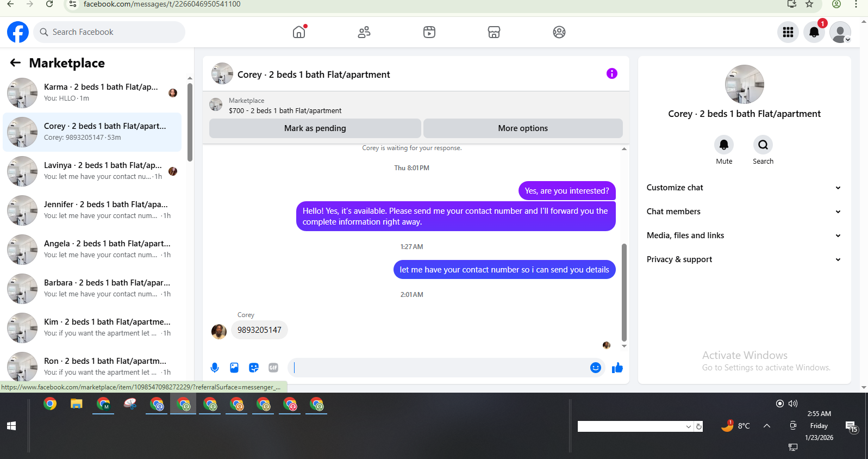
Task: Open the Ron conversation
Action: pyautogui.click(x=92, y=365)
